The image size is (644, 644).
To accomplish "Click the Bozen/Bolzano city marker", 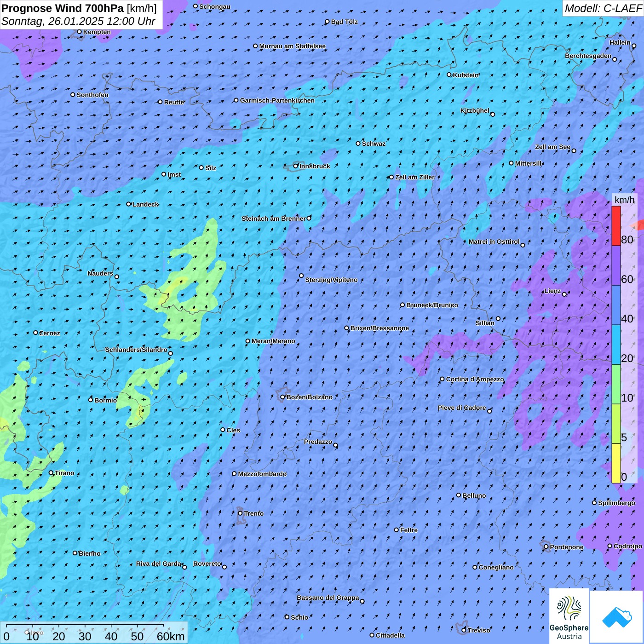I will [x=283, y=397].
